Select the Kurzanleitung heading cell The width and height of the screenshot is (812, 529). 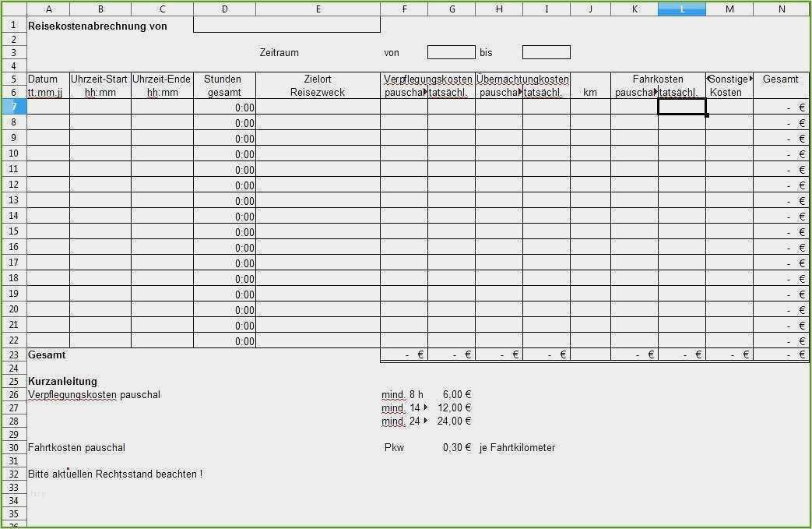63,382
